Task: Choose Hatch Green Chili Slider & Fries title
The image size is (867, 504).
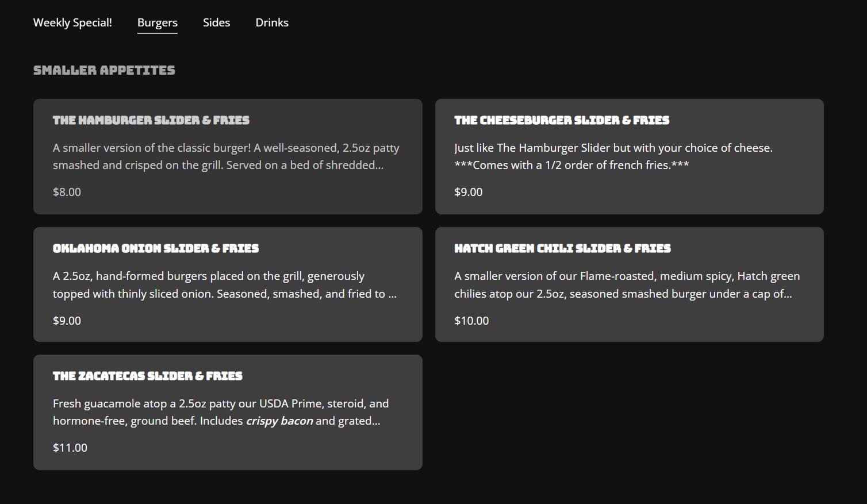Action: [562, 248]
